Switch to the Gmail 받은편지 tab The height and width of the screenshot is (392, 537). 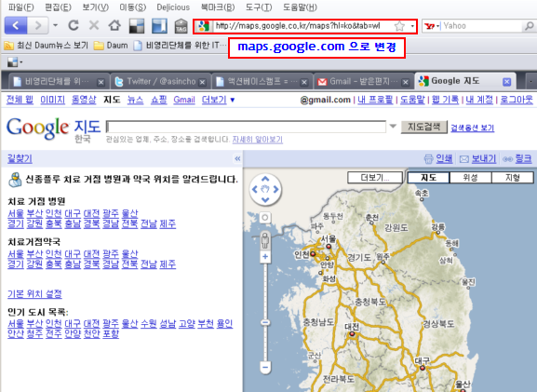pos(363,82)
